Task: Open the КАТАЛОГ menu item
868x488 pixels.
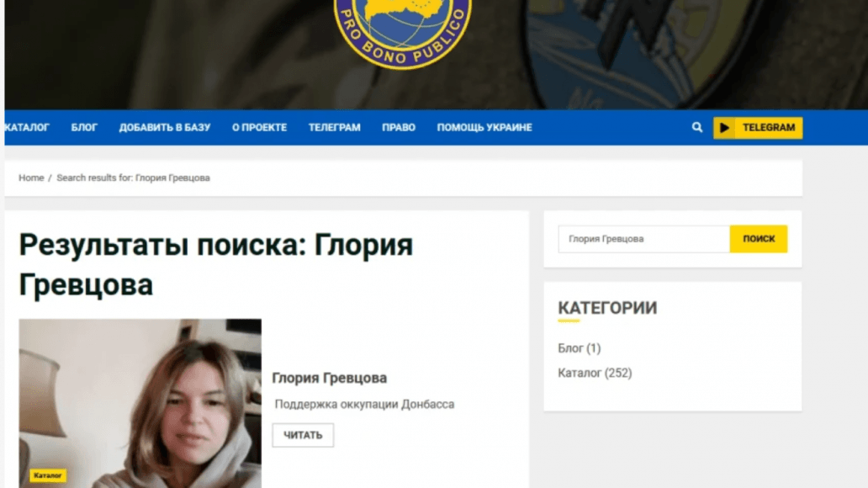Action: tap(30, 128)
